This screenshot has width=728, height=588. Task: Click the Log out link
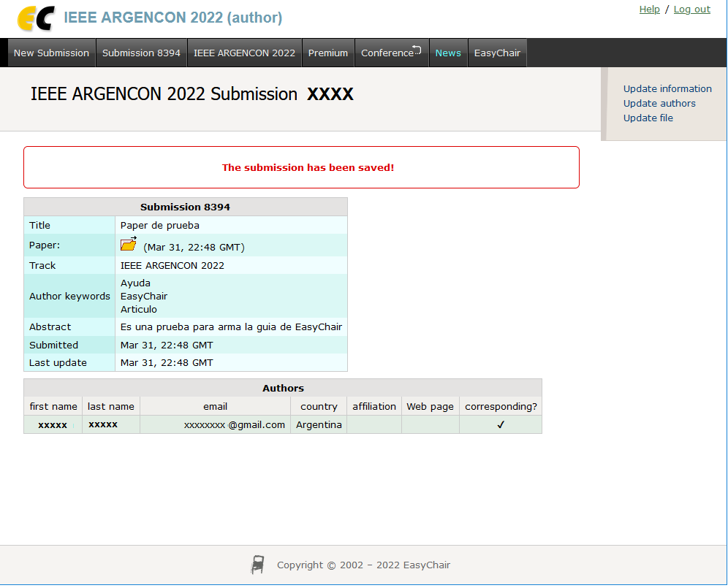(691, 9)
